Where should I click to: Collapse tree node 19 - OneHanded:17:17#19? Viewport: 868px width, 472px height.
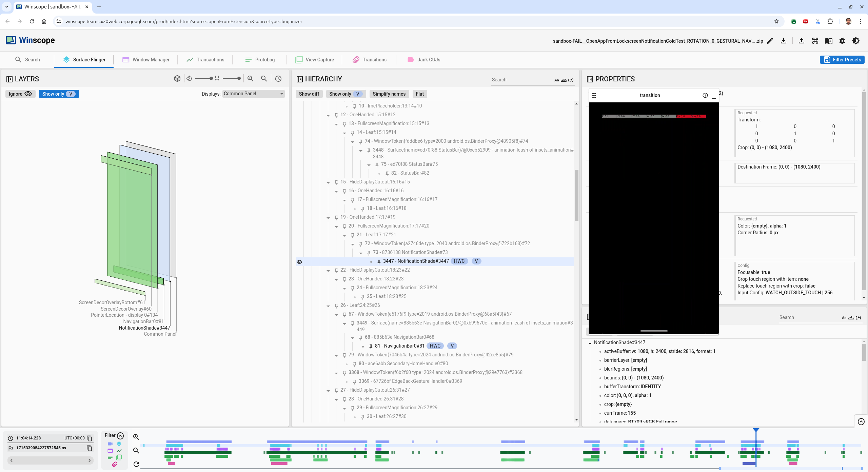click(x=328, y=217)
